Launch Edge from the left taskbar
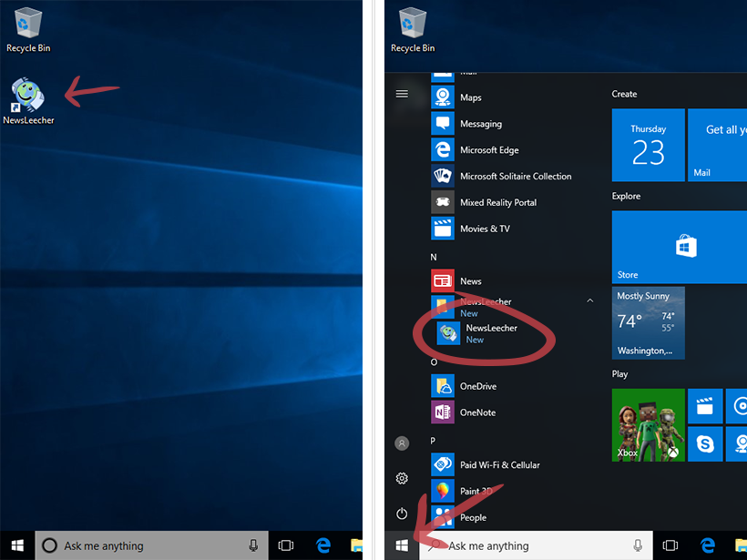The image size is (747, 560). 323,545
